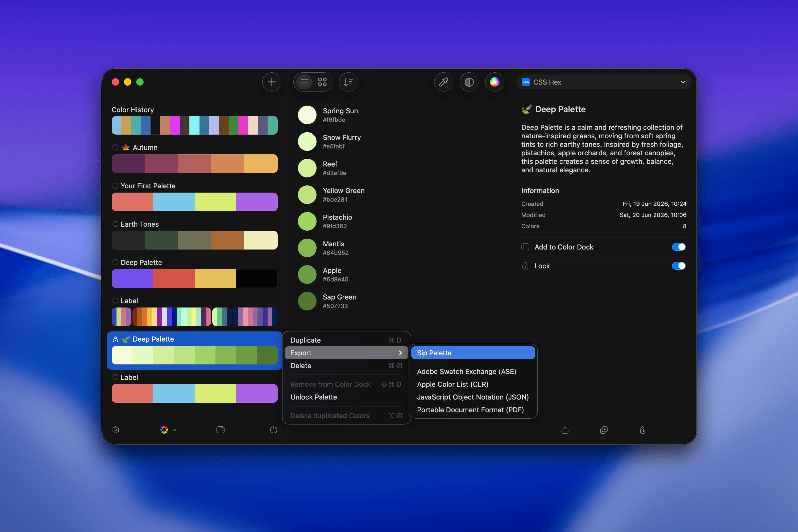Click the power quit icon
The width and height of the screenshot is (798, 532).
tap(273, 430)
